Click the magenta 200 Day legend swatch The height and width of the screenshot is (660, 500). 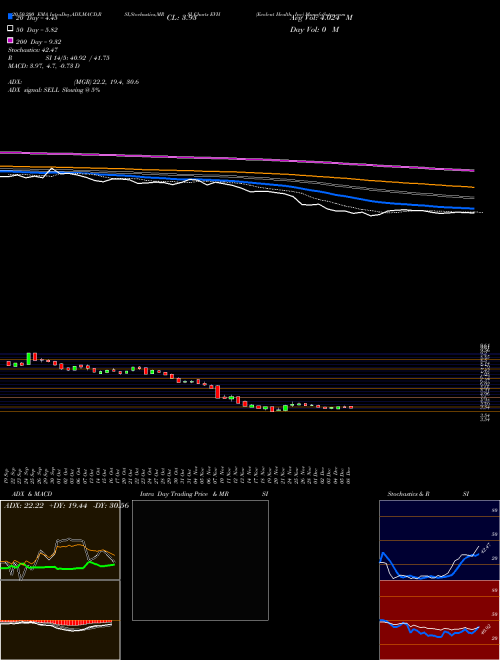tap(10, 40)
